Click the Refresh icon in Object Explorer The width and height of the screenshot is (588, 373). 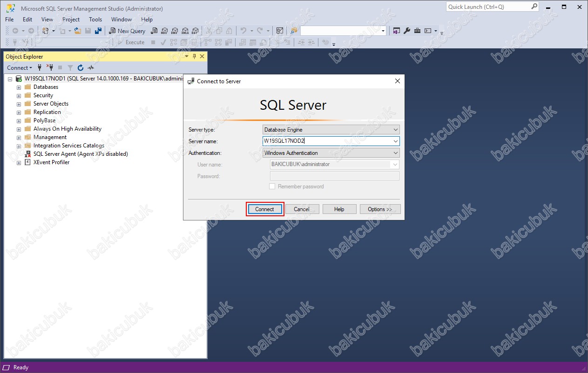coord(81,68)
